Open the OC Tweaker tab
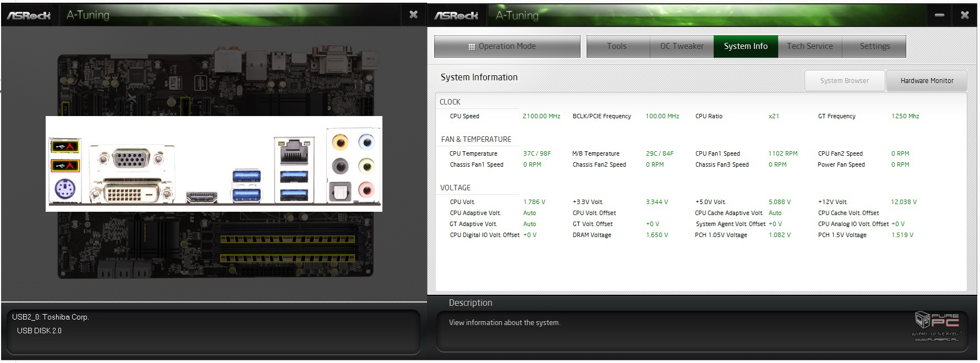Screen dimensions: 980x363 tap(682, 46)
